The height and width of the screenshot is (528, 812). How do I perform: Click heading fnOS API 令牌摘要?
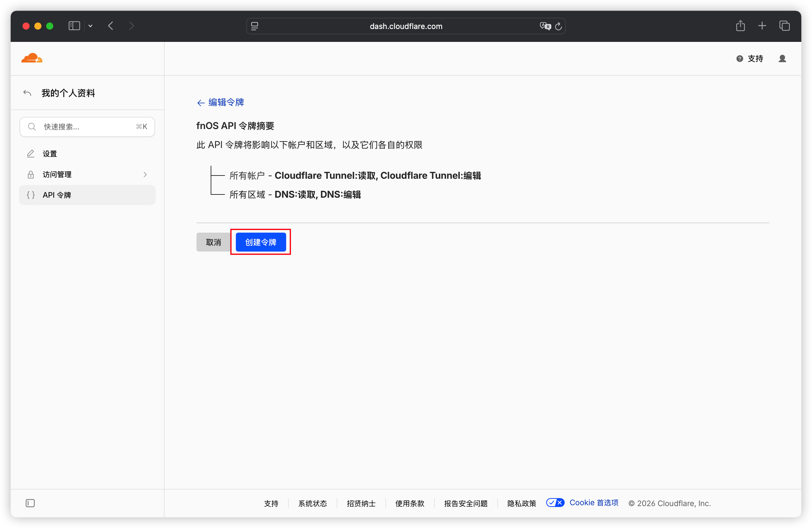235,126
